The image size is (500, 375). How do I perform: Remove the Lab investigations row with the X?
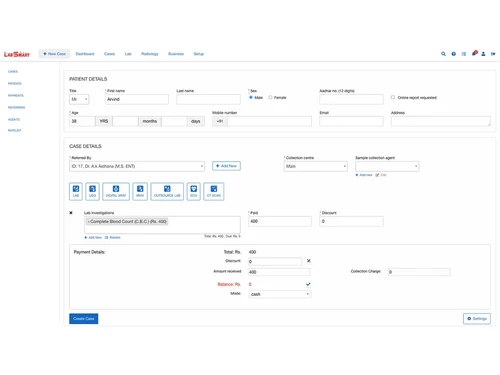pos(71,213)
